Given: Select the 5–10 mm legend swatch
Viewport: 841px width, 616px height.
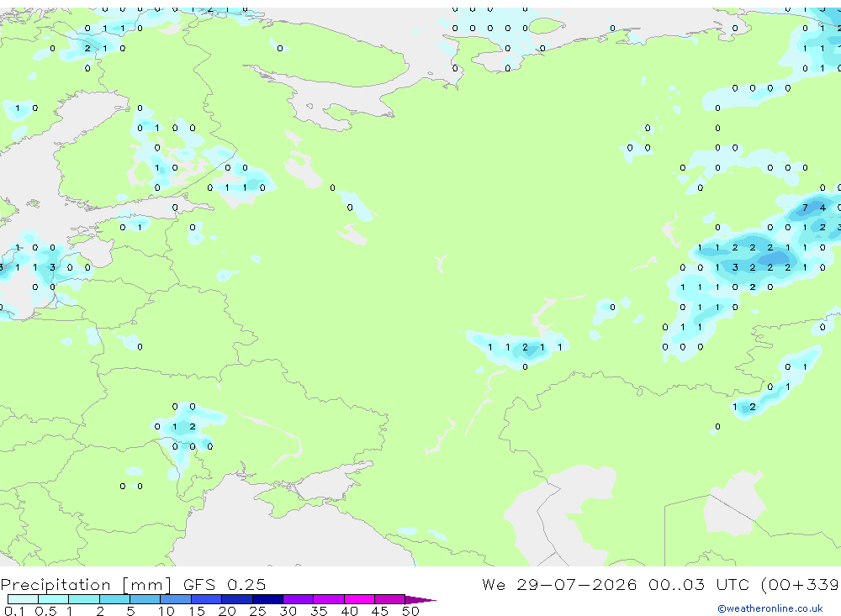Looking at the screenshot, I should coord(145,599).
